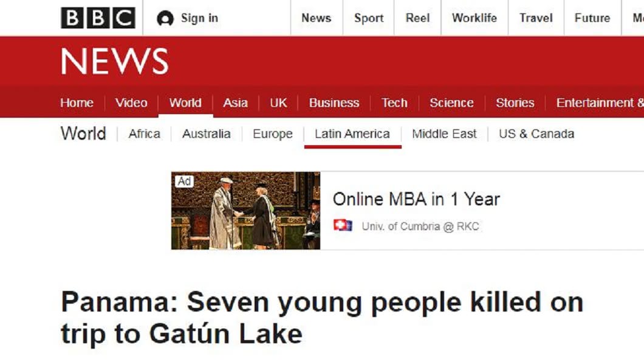Click the BBC logo blocks
Image resolution: width=644 pixels, height=362 pixels.
click(x=98, y=18)
